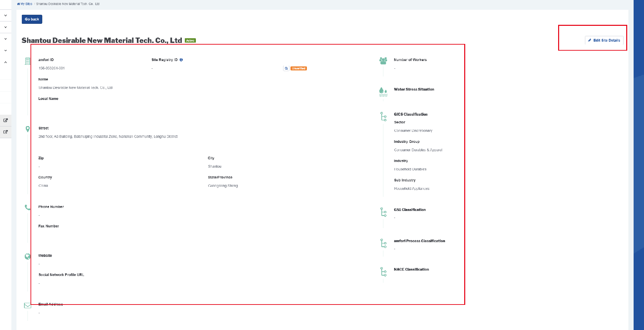
Task: Click the Go back button
Action: pyautogui.click(x=32, y=19)
